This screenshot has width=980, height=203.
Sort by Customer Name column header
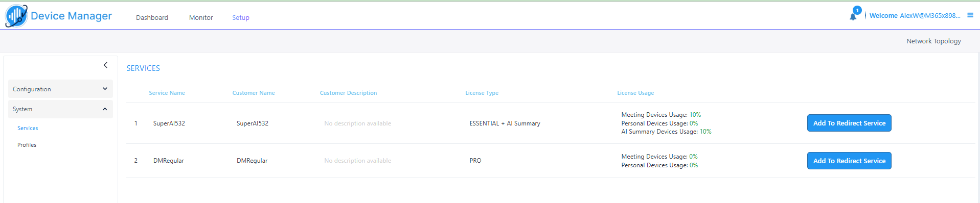254,93
